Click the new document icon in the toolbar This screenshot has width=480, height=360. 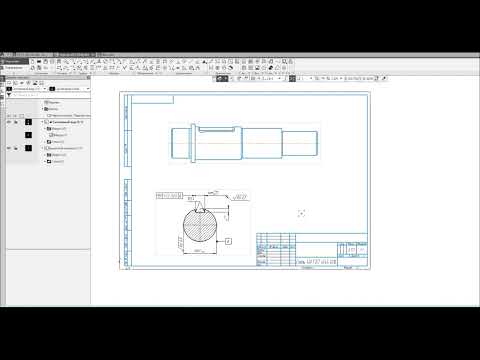pyautogui.click(x=33, y=62)
